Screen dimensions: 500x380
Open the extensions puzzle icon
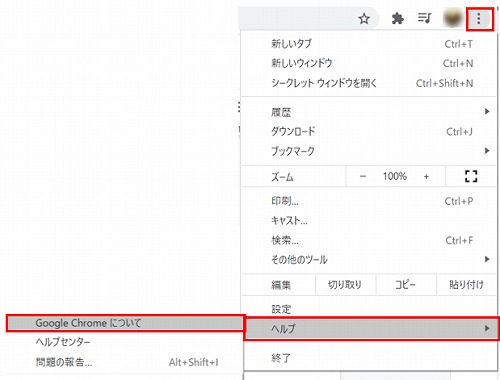tap(397, 19)
